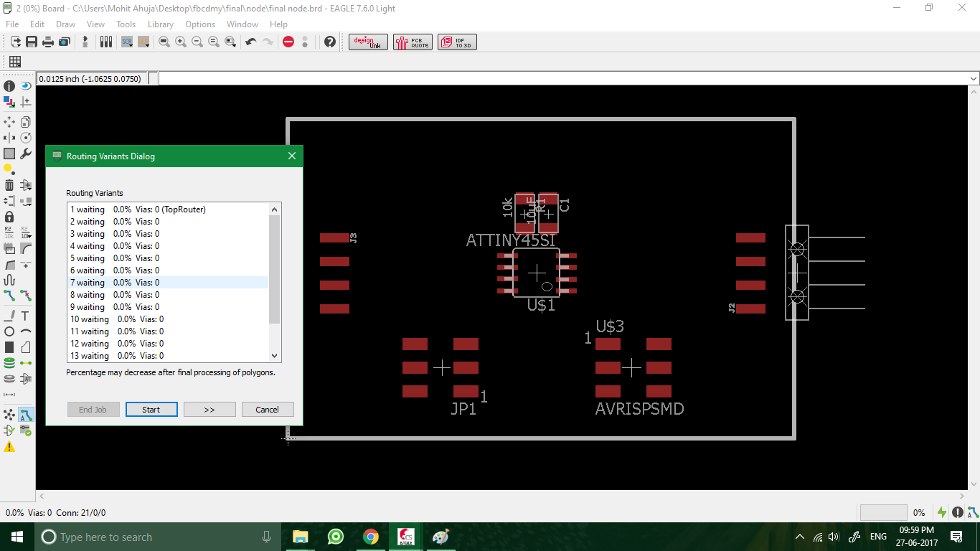Click the red Stop command icon

click(x=288, y=42)
